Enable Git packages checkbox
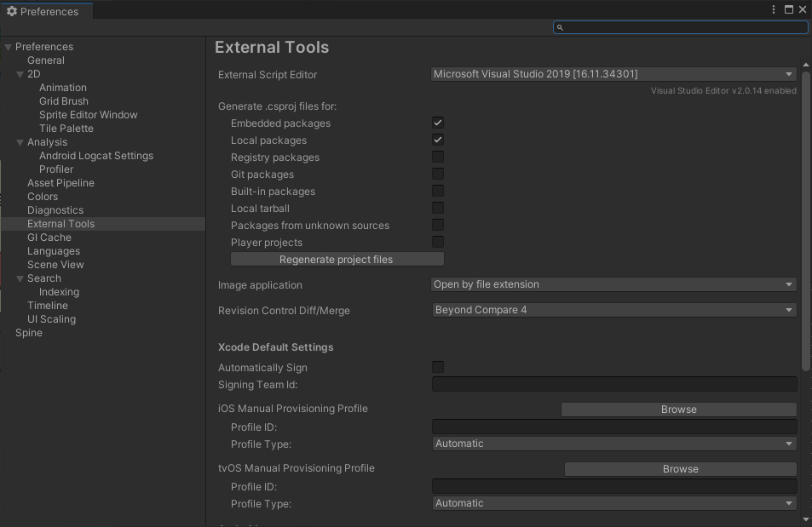This screenshot has width=812, height=527. (x=438, y=174)
